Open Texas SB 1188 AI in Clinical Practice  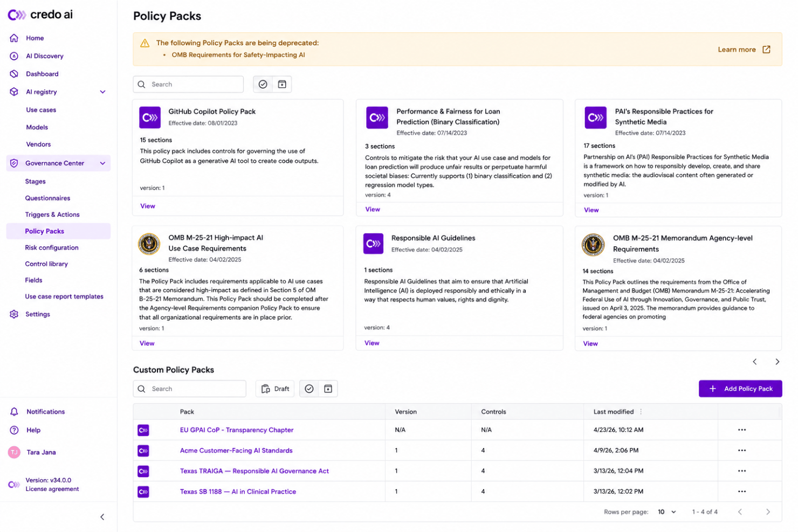click(x=238, y=492)
